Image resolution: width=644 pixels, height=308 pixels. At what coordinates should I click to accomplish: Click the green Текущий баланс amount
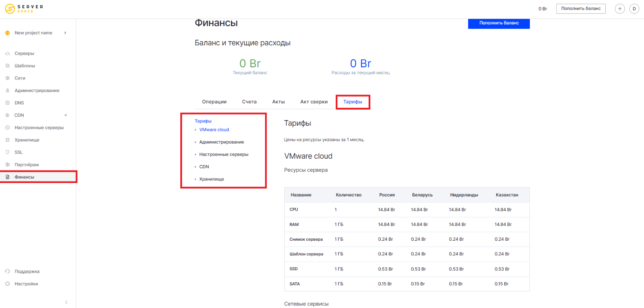click(x=250, y=63)
